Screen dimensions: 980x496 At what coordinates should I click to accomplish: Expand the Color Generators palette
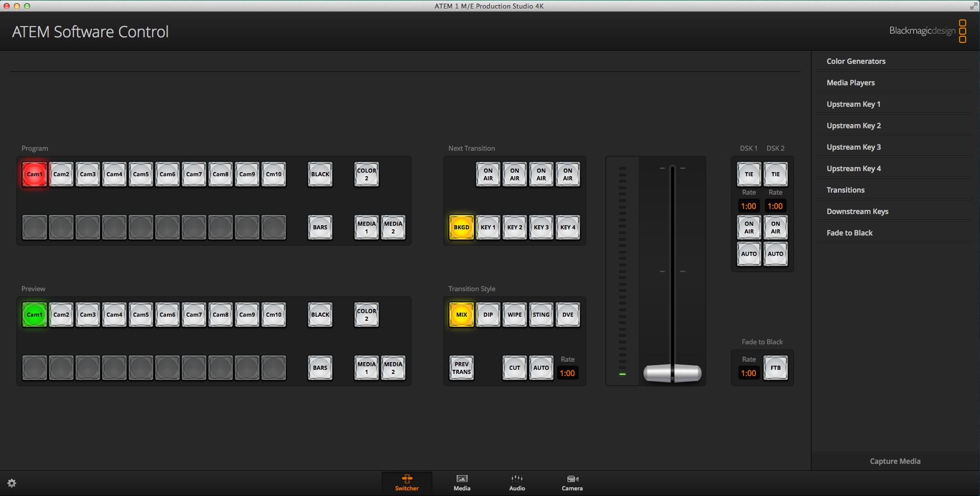[895, 61]
